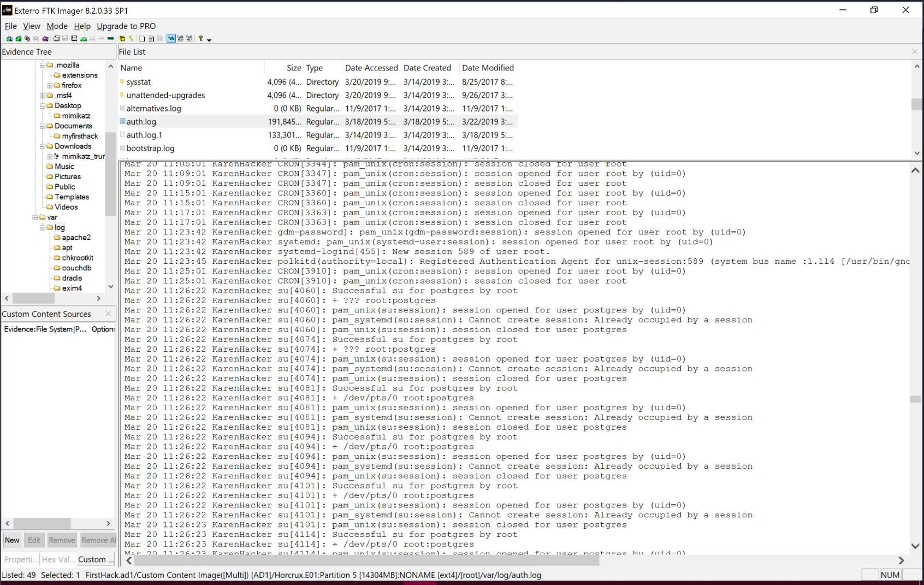The width and height of the screenshot is (924, 585).
Task: Click the New button in Custom Content Sources
Action: (11, 540)
